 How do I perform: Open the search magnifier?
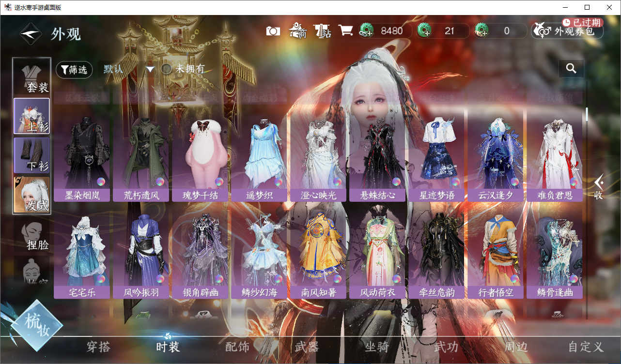571,69
